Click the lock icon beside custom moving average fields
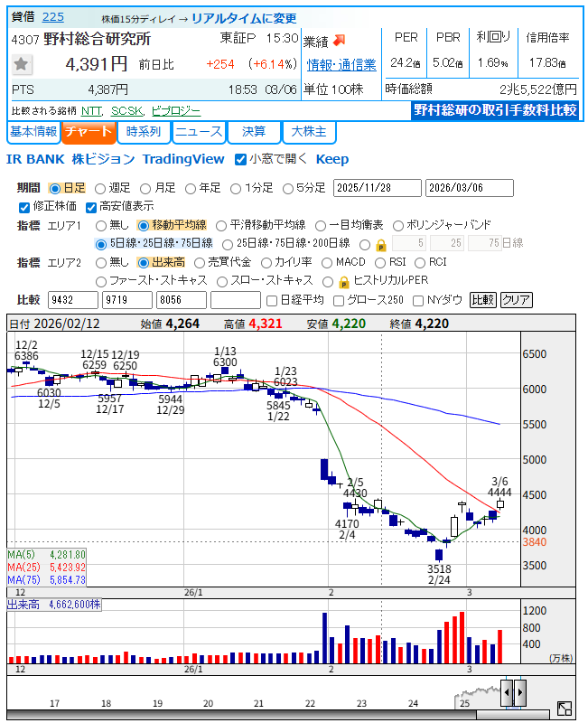Screen dimensions: 588x723 [380, 244]
